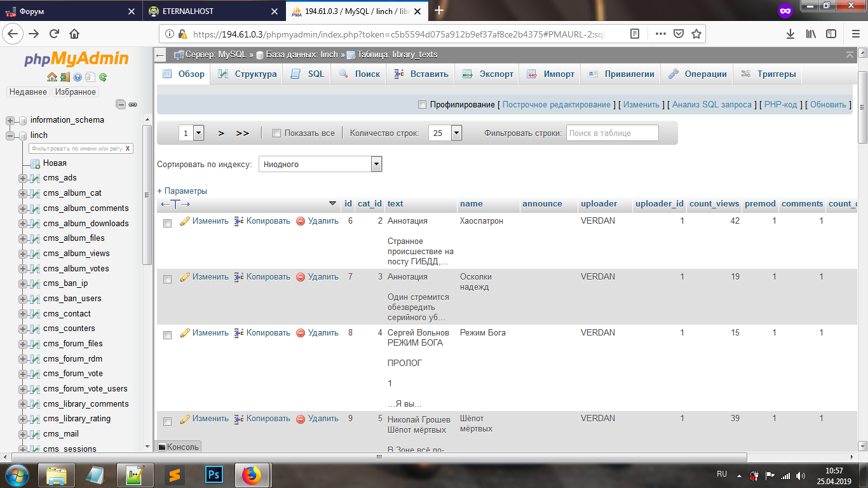This screenshot has width=868, height=488.
Task: Open Firefox downloads arrow
Action: click(x=790, y=34)
